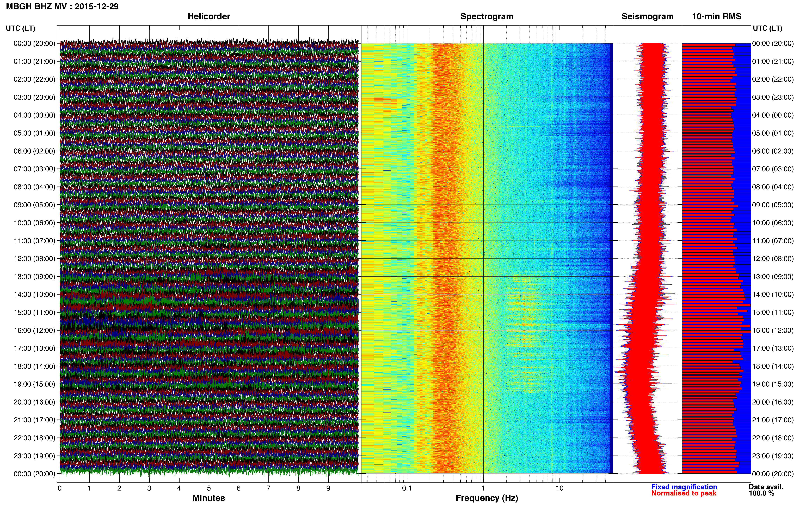The image size is (812, 508).
Task: Click the tallest RMS bar near 16:00
Action: pos(716,332)
